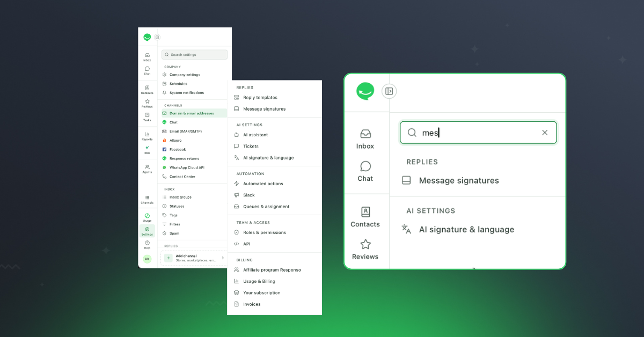This screenshot has height=337, width=644.
Task: Click the Responso logo in the enlarged panel
Action: coord(365,91)
